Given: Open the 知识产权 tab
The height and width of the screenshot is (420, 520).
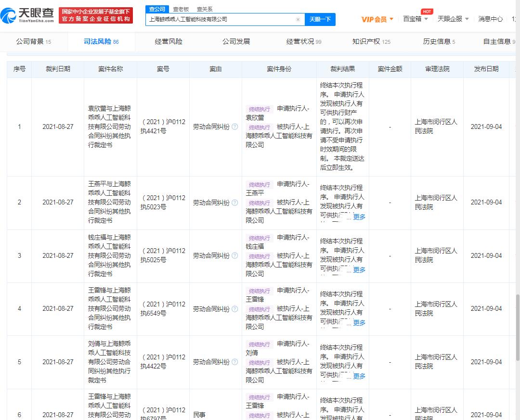Looking at the screenshot, I should (x=371, y=42).
